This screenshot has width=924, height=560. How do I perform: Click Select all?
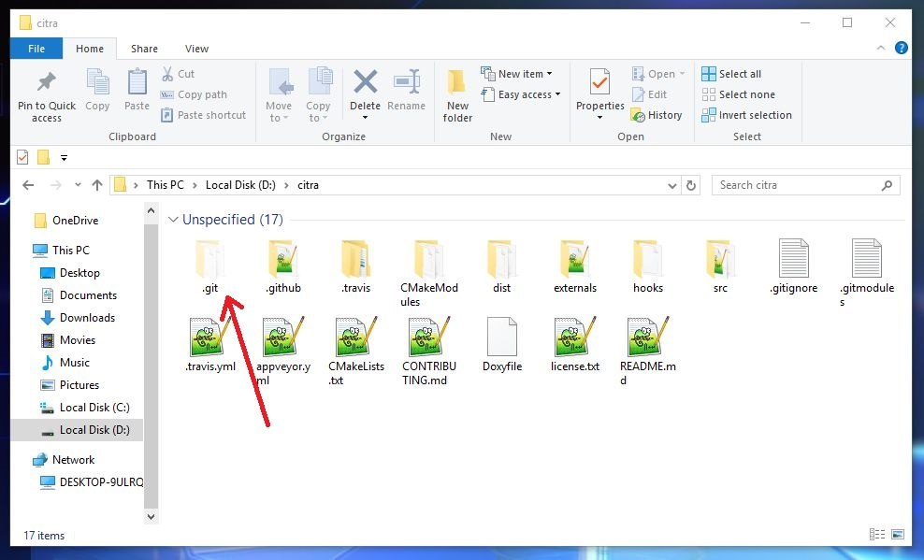[x=731, y=74]
